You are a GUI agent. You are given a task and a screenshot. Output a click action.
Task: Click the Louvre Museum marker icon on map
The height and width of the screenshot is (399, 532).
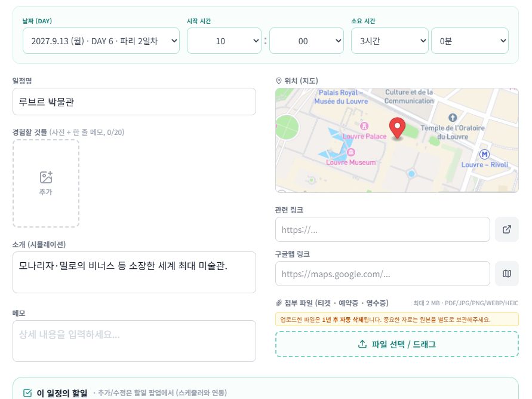[x=351, y=152]
